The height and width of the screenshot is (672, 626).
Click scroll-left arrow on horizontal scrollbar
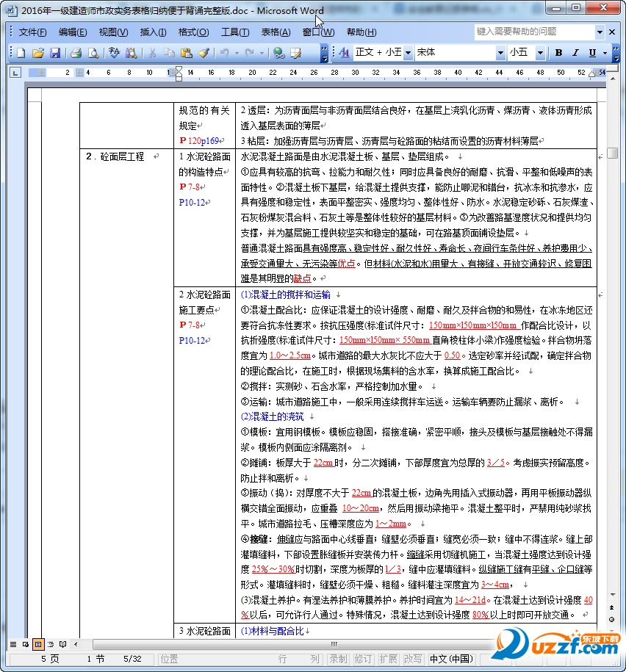click(x=76, y=643)
